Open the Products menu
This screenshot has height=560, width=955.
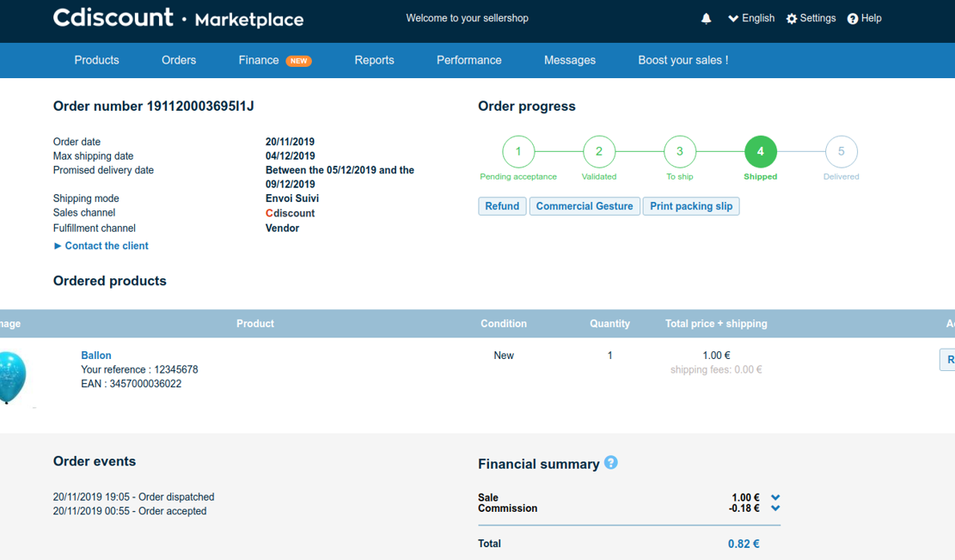click(97, 60)
